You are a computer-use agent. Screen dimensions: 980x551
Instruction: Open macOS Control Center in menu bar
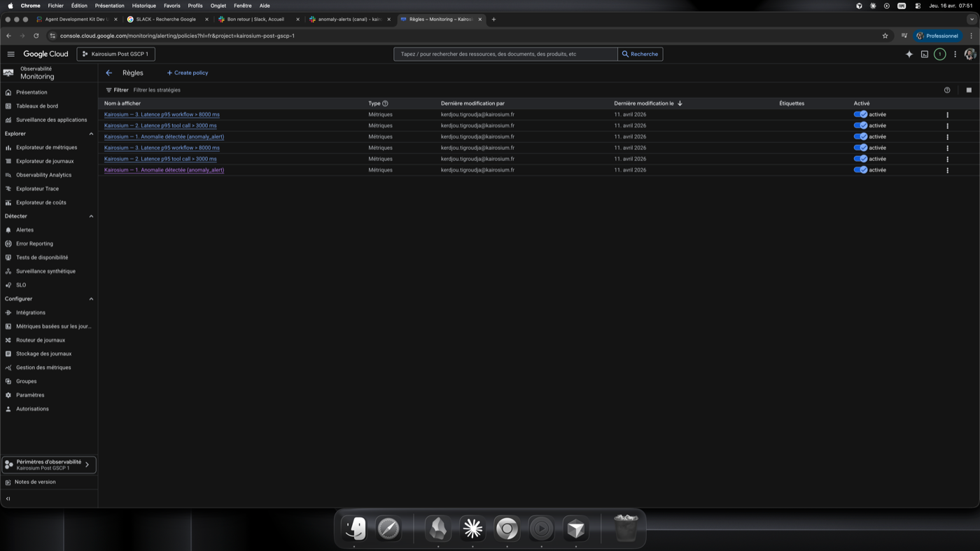point(918,6)
